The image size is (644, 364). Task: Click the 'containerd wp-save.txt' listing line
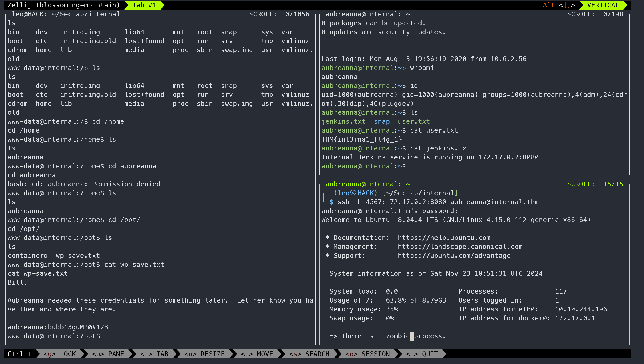coord(54,256)
